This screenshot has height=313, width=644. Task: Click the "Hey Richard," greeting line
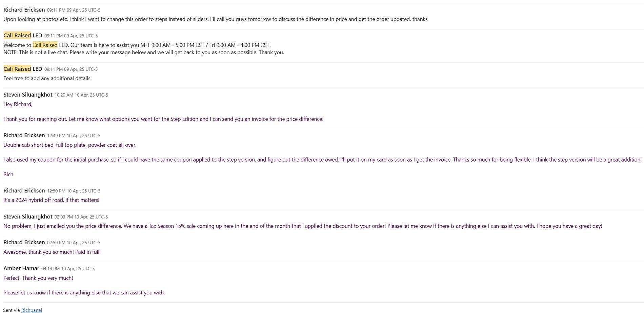point(18,104)
